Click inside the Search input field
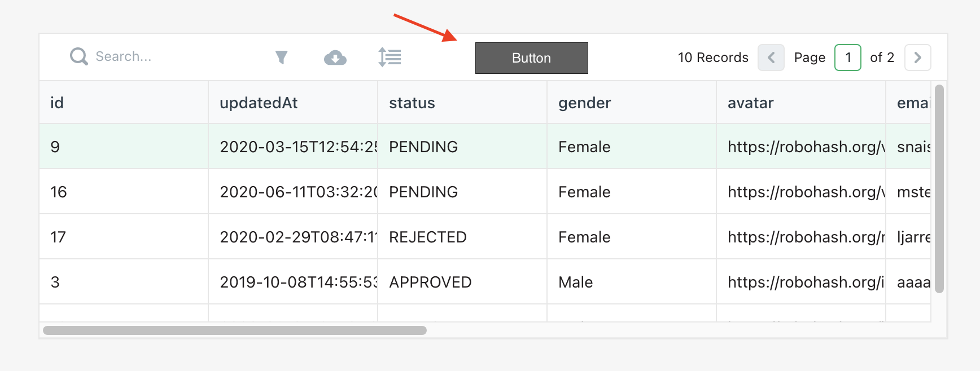Screen dimensions: 980x371 [x=141, y=56]
